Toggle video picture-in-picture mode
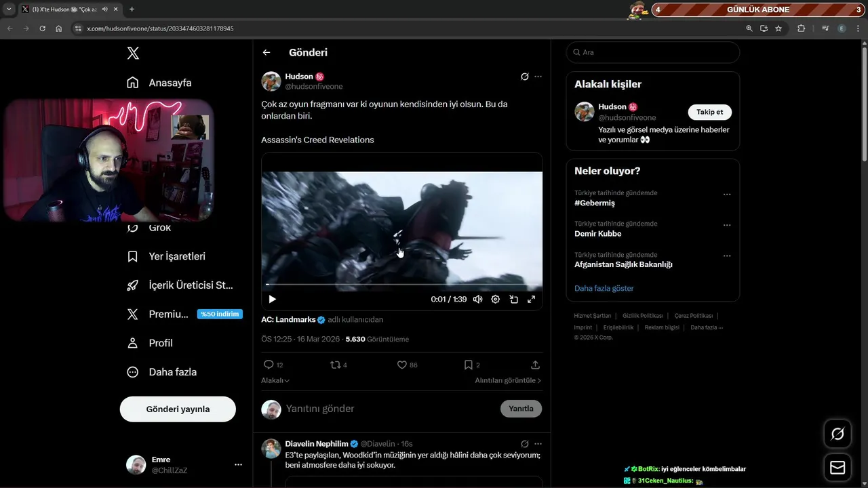 [513, 299]
